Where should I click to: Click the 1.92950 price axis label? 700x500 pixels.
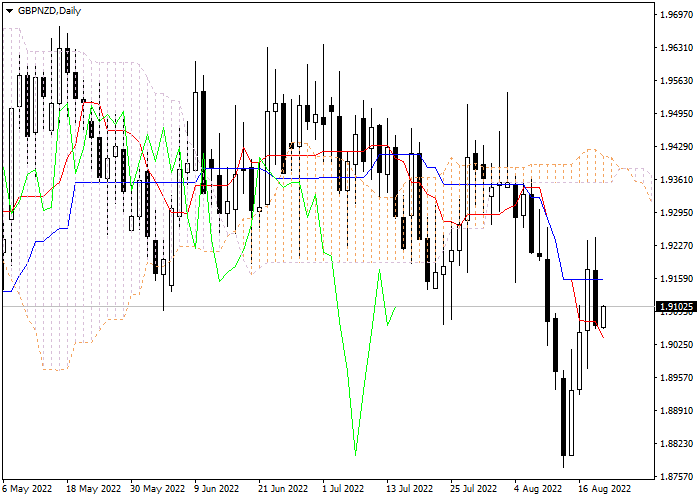tap(676, 212)
